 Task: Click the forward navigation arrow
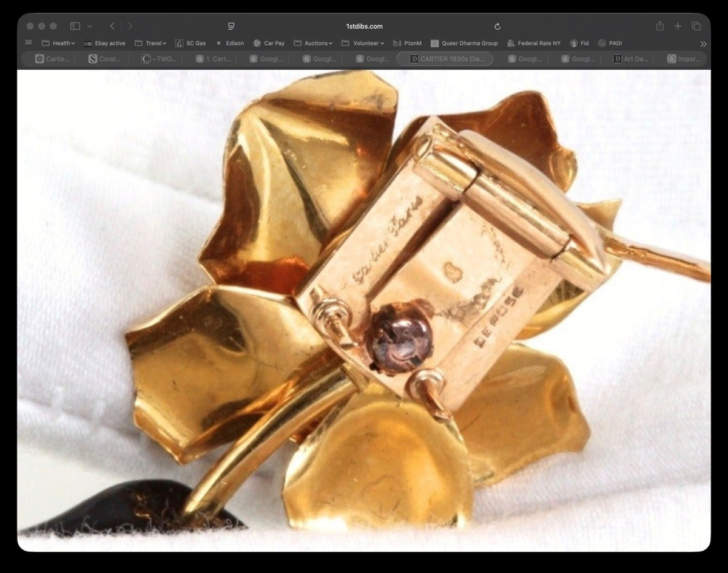pyautogui.click(x=129, y=26)
